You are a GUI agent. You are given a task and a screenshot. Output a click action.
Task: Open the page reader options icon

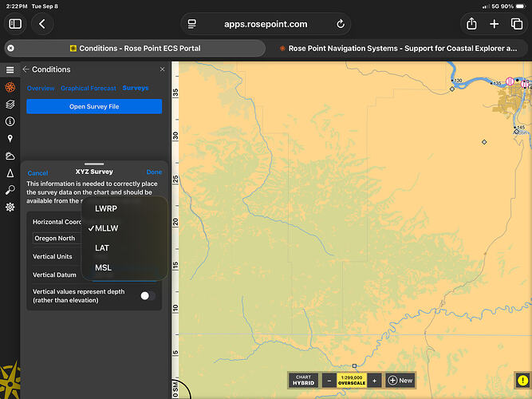point(192,24)
